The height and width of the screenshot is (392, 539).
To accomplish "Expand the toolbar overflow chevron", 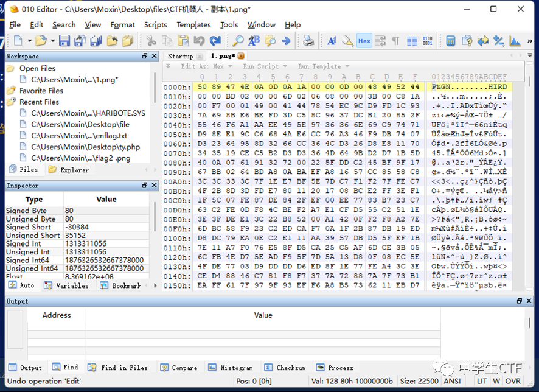I will coord(530,41).
